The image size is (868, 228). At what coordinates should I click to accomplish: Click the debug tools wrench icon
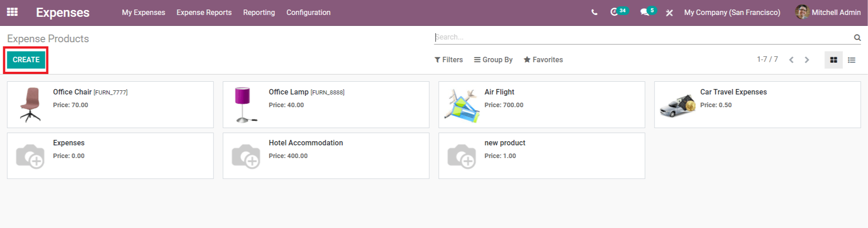[669, 13]
